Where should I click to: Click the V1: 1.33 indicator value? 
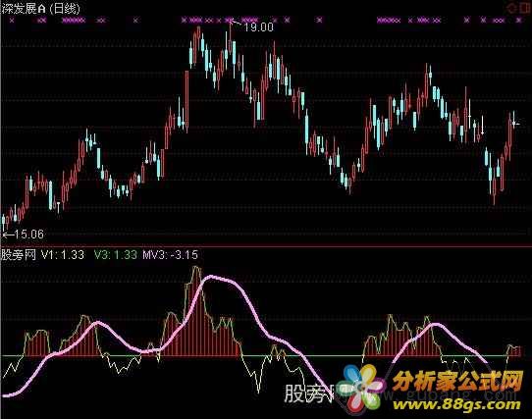63,255
